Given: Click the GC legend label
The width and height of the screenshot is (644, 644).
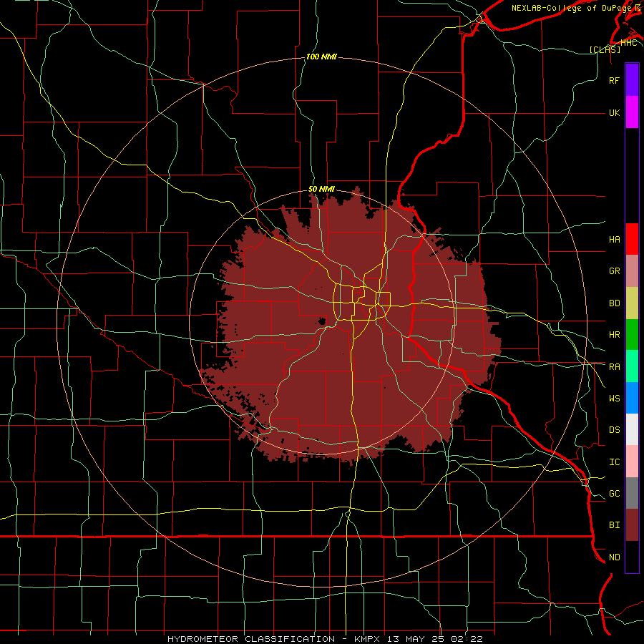Looking at the screenshot, I should click(x=614, y=493).
